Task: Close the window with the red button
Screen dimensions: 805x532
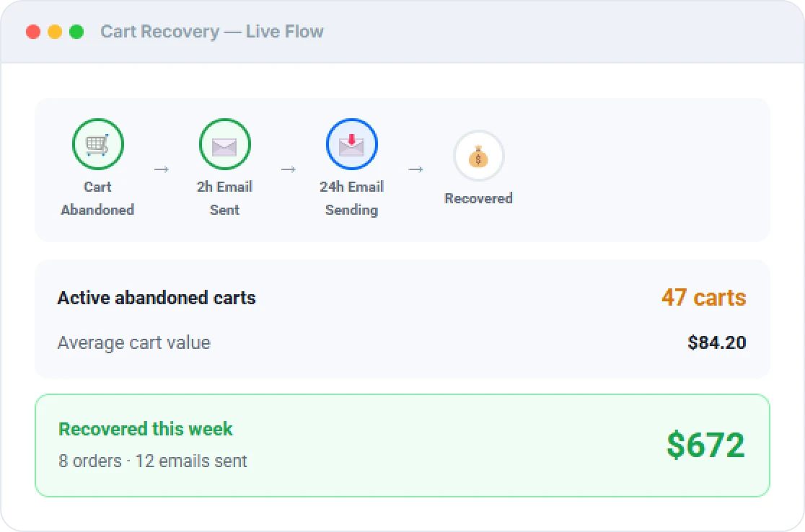Action: [x=33, y=32]
